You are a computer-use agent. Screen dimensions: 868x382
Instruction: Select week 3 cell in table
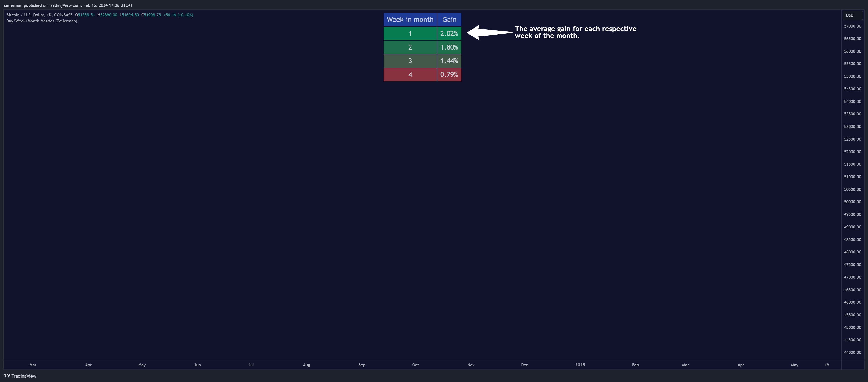[x=410, y=61]
